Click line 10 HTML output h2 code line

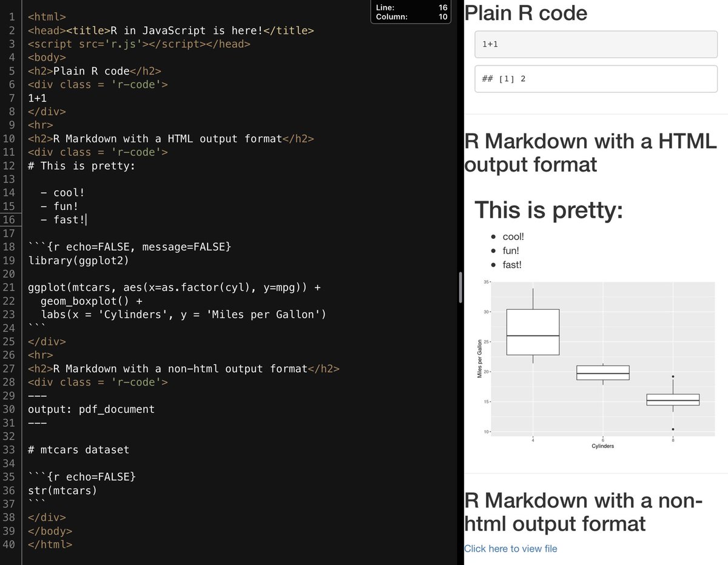pyautogui.click(x=171, y=139)
